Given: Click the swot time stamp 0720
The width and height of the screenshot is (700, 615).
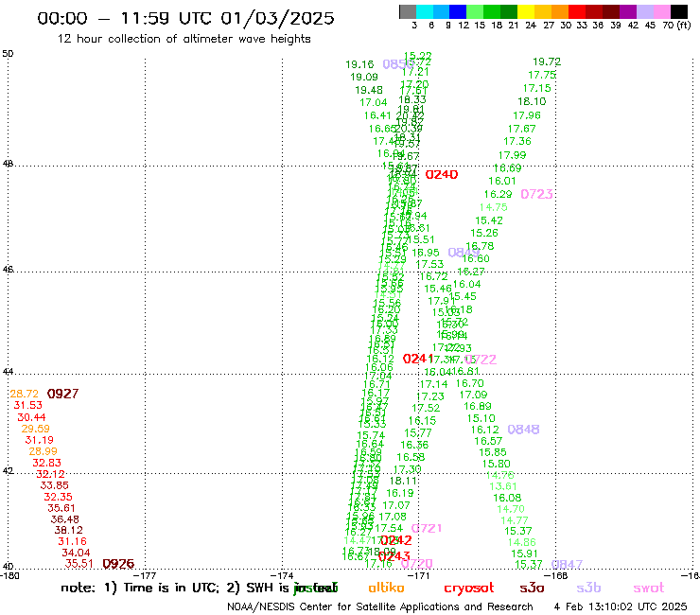Looking at the screenshot, I should (417, 564).
